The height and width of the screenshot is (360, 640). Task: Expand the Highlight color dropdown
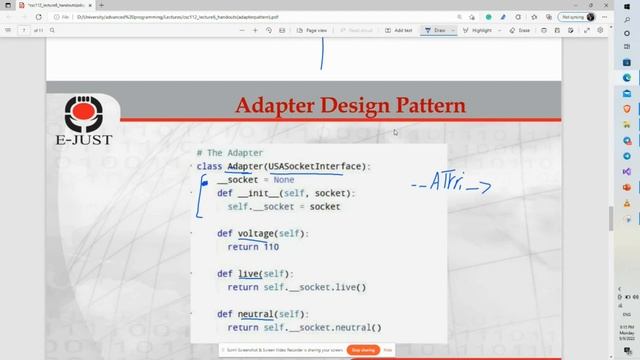[499, 30]
